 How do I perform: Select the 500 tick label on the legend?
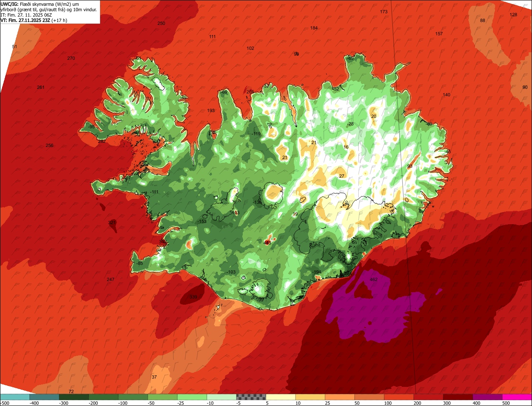click(x=506, y=403)
